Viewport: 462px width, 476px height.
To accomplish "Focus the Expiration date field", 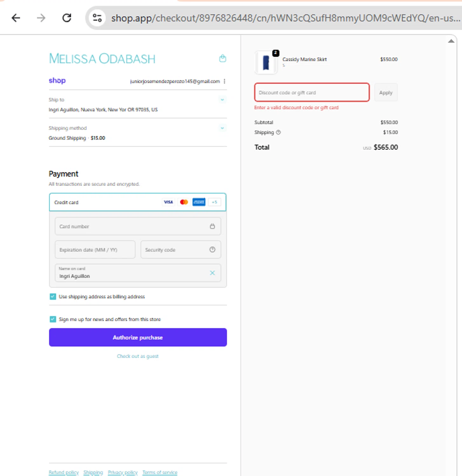I will click(95, 250).
